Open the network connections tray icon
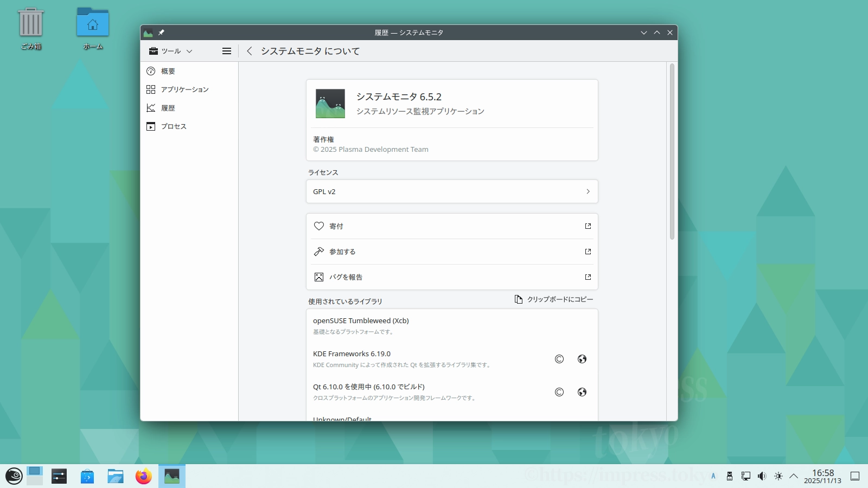The width and height of the screenshot is (868, 488). 746,476
